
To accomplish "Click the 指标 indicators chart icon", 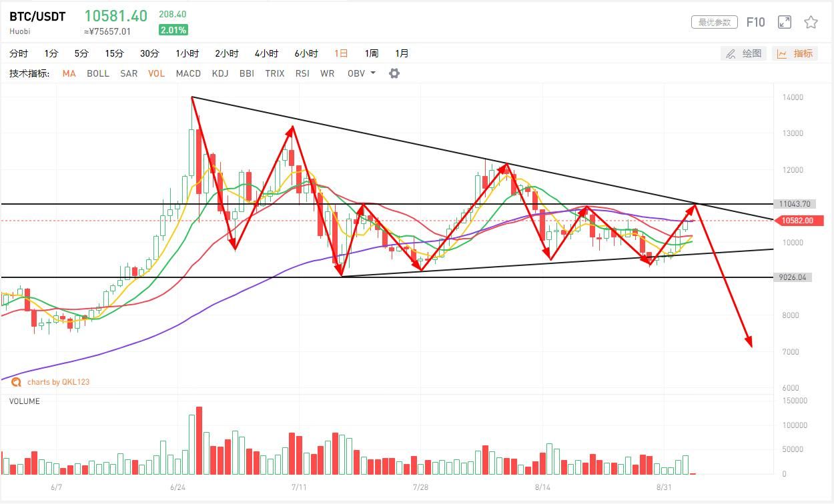I will coord(782,53).
